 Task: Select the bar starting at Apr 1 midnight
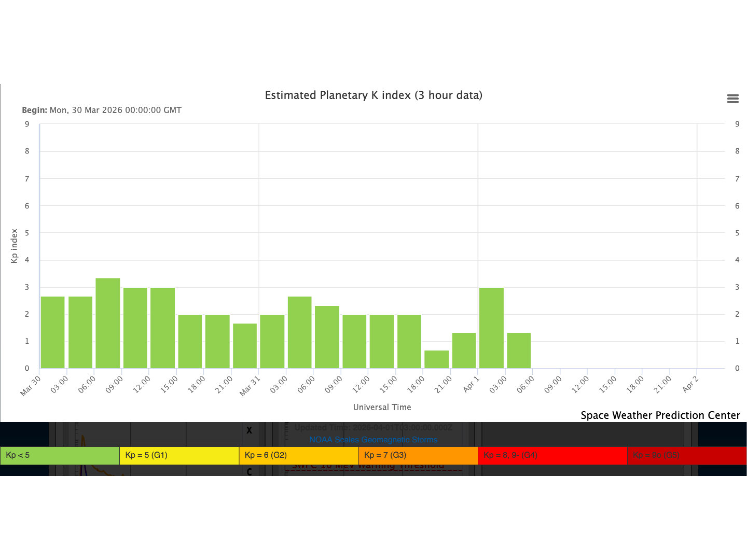tap(491, 328)
